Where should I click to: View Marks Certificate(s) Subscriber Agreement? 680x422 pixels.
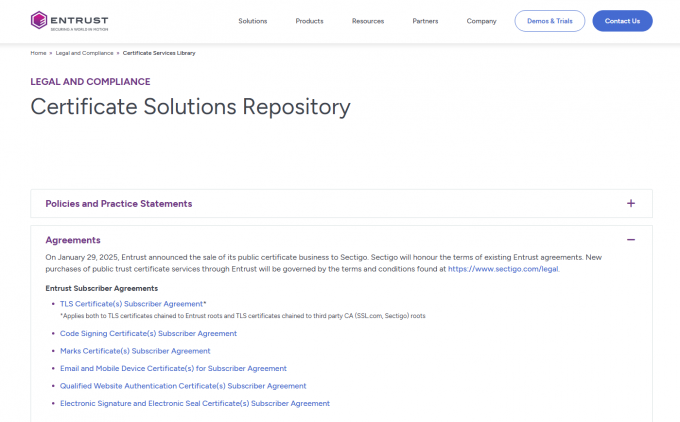coord(135,351)
